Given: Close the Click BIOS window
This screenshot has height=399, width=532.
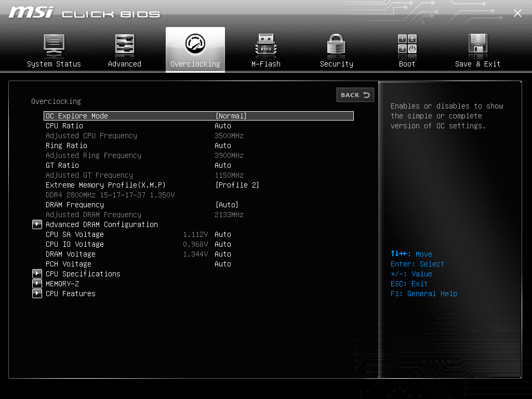Looking at the screenshot, I should (517, 13).
